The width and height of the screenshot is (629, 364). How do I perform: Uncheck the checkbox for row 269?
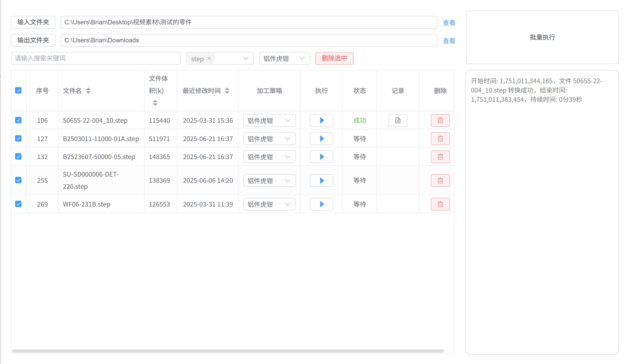coord(18,204)
